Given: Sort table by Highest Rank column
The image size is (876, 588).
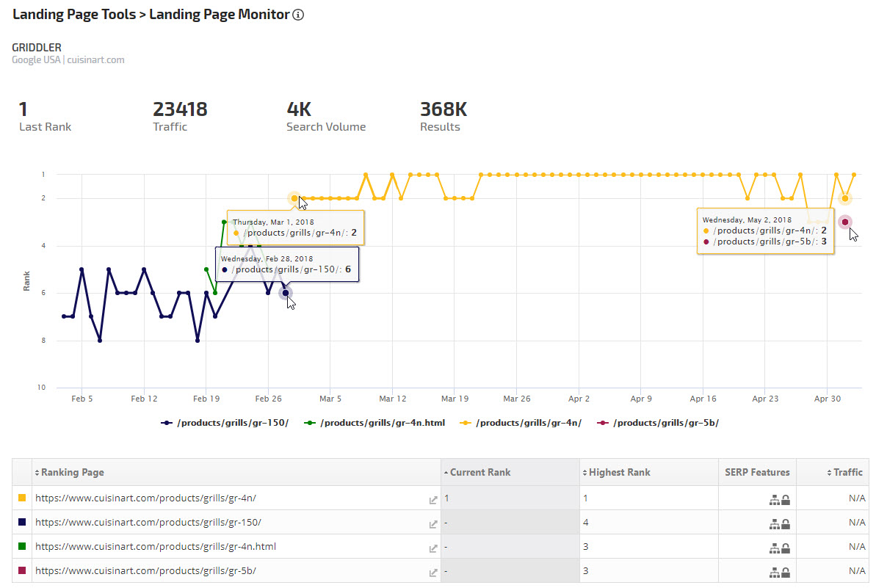Looking at the screenshot, I should pos(619,472).
